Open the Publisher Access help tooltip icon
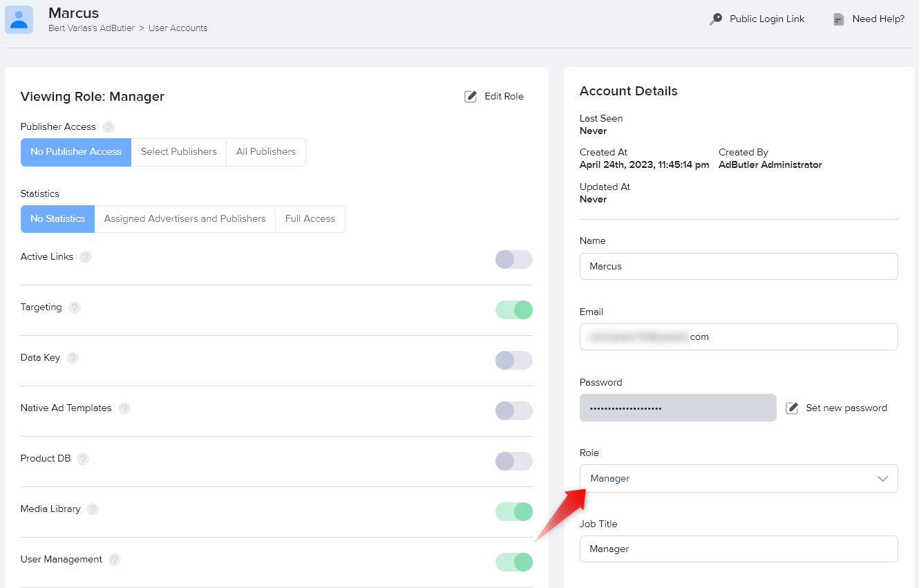Screen dimensions: 919x588 point(108,127)
